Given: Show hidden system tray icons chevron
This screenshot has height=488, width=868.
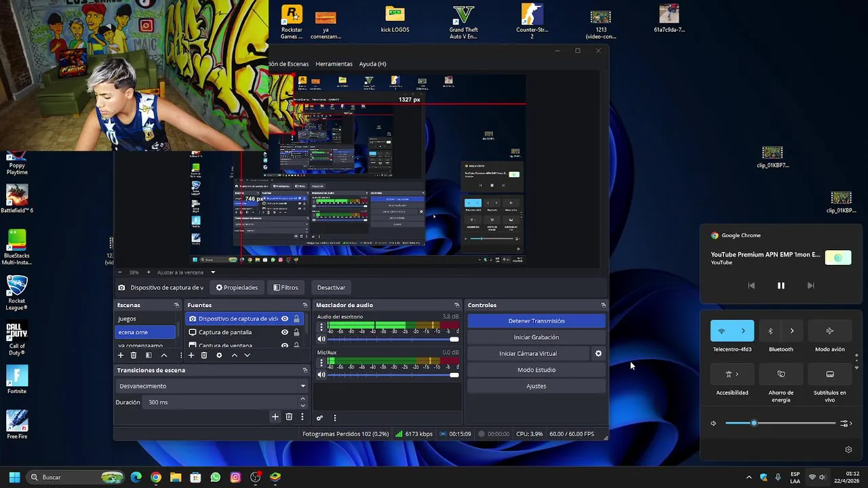Looking at the screenshot, I should [x=749, y=477].
